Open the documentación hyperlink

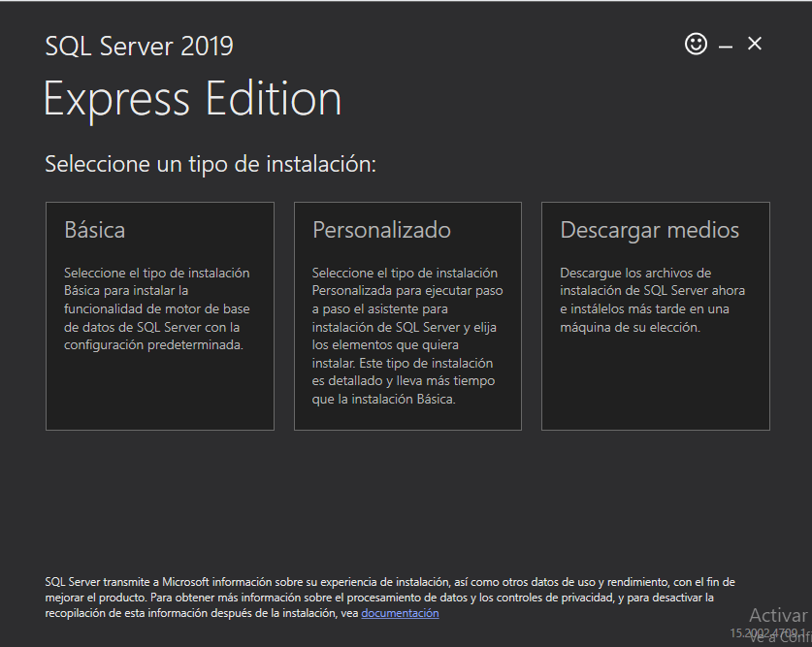[x=400, y=613]
